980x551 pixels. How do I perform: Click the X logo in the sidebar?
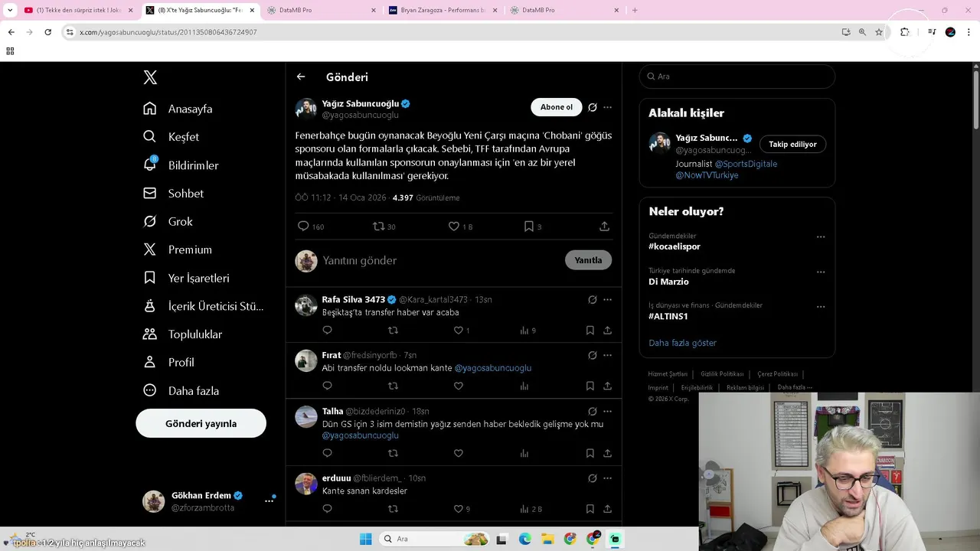click(150, 77)
